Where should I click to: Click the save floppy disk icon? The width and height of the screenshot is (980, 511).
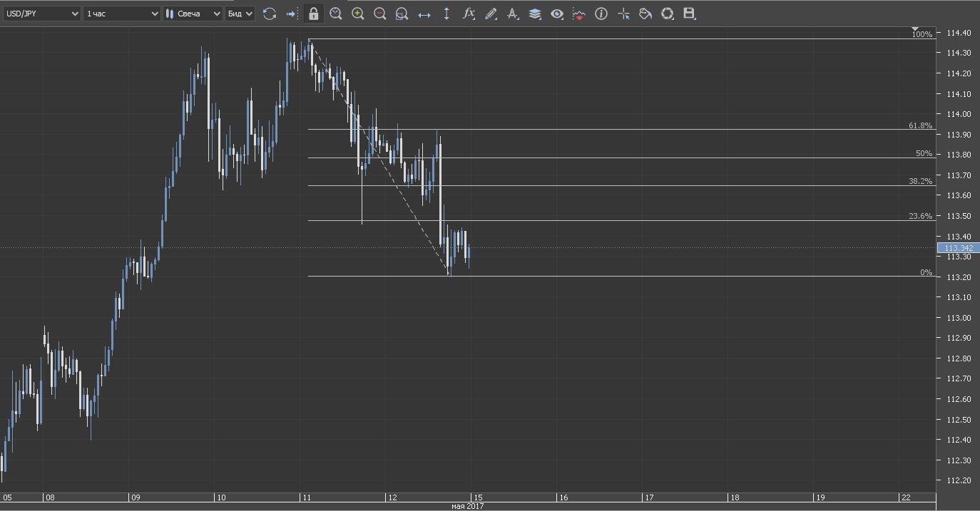pos(689,14)
